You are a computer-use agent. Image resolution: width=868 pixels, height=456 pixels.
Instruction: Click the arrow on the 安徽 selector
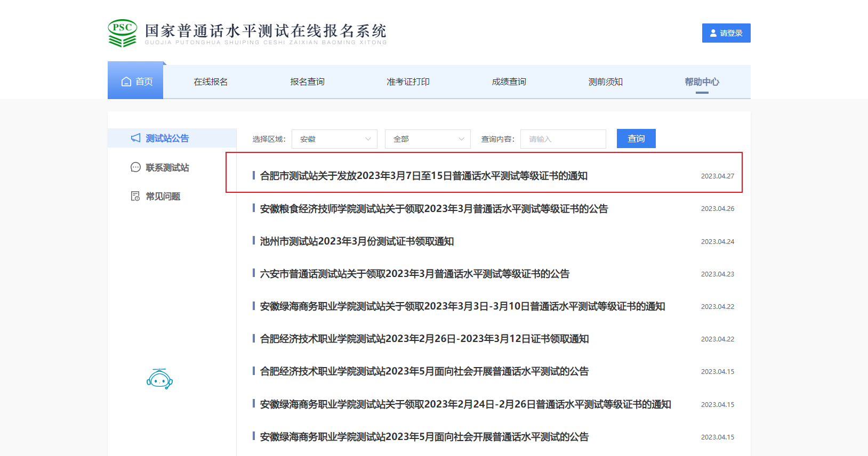368,139
